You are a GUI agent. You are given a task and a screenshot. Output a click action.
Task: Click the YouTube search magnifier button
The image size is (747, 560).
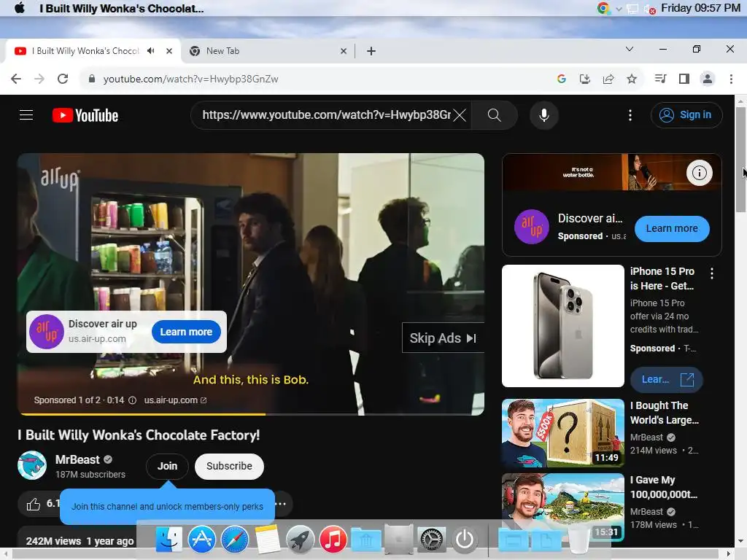[x=494, y=114]
